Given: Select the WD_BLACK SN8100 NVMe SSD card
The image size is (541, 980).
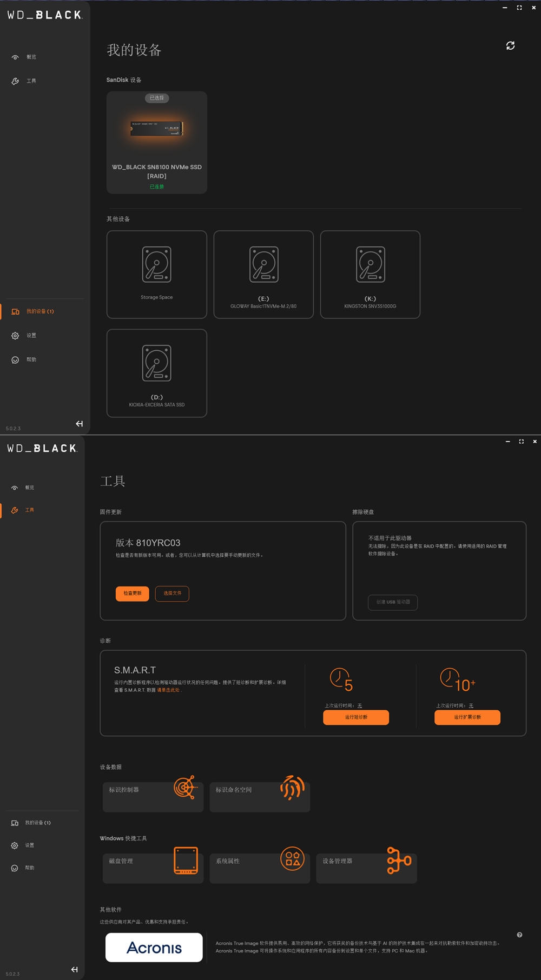Looking at the screenshot, I should tap(157, 142).
